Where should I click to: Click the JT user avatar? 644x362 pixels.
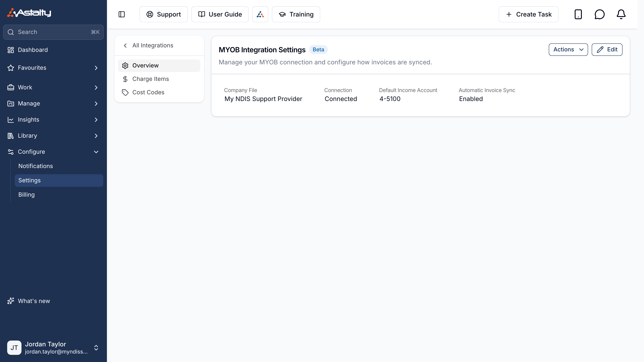[x=14, y=347]
